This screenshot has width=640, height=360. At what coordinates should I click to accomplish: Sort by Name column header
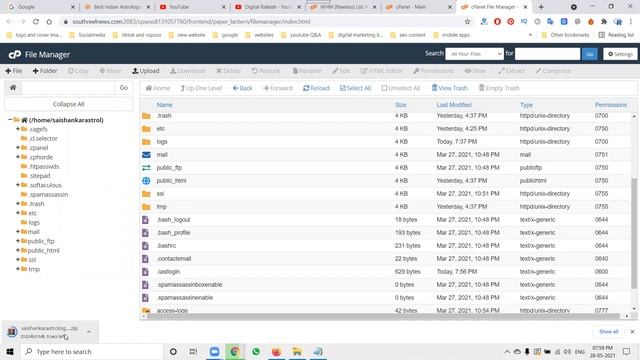coord(164,105)
